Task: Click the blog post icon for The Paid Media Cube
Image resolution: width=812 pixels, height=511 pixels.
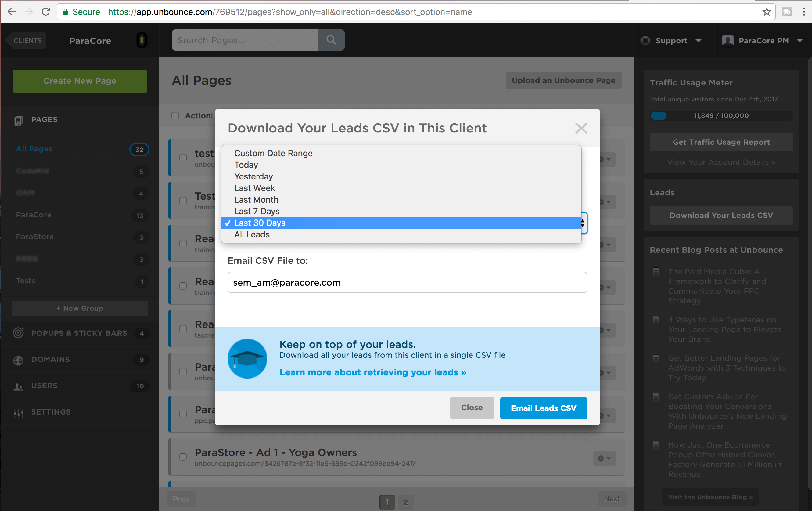Action: (x=656, y=272)
